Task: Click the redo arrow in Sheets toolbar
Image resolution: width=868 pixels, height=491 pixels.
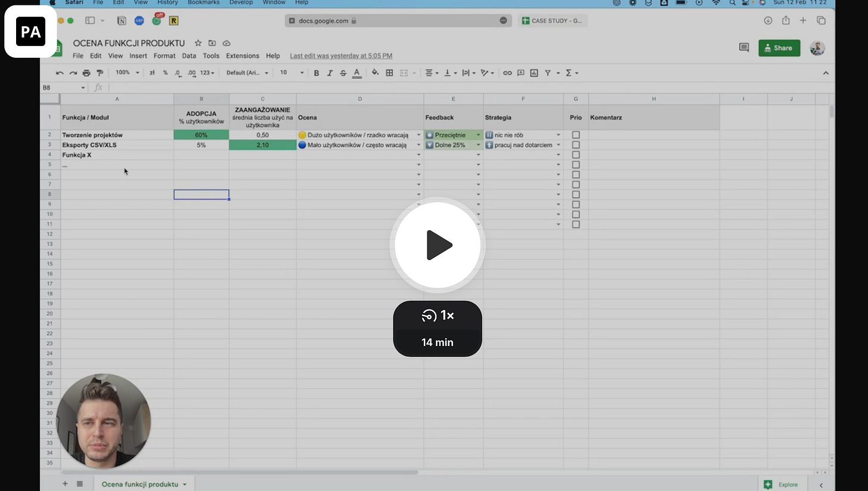Action: click(x=73, y=73)
